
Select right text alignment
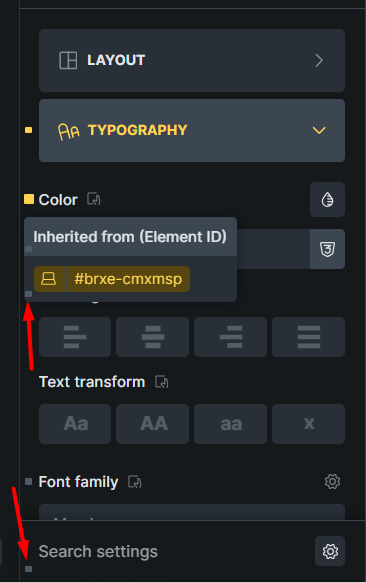pyautogui.click(x=231, y=337)
